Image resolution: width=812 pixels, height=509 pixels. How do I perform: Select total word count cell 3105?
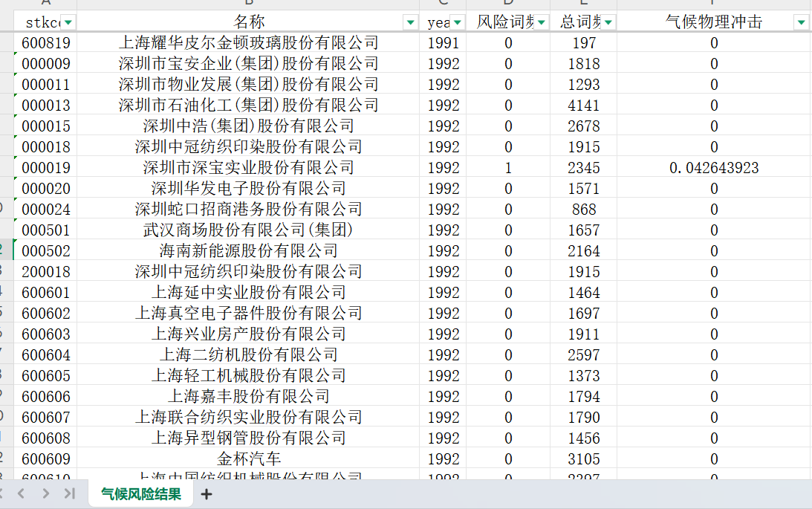click(x=584, y=458)
